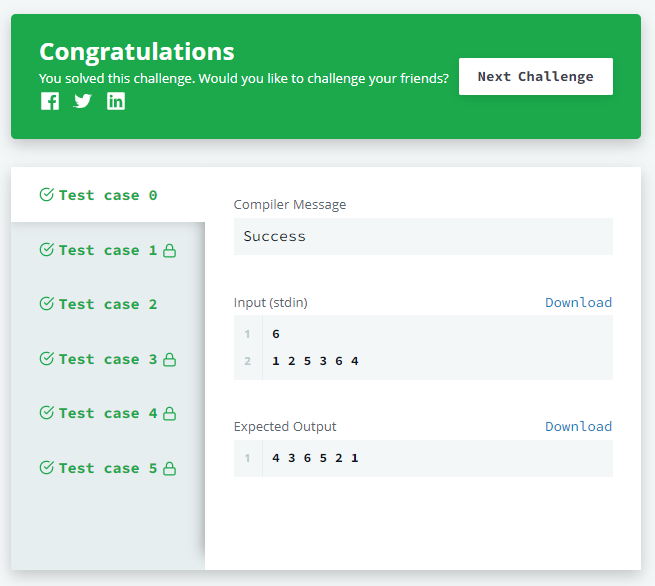Screen dimensions: 655x586
Task: Click the passed checkmark icon of Test case 2
Action: pos(47,303)
